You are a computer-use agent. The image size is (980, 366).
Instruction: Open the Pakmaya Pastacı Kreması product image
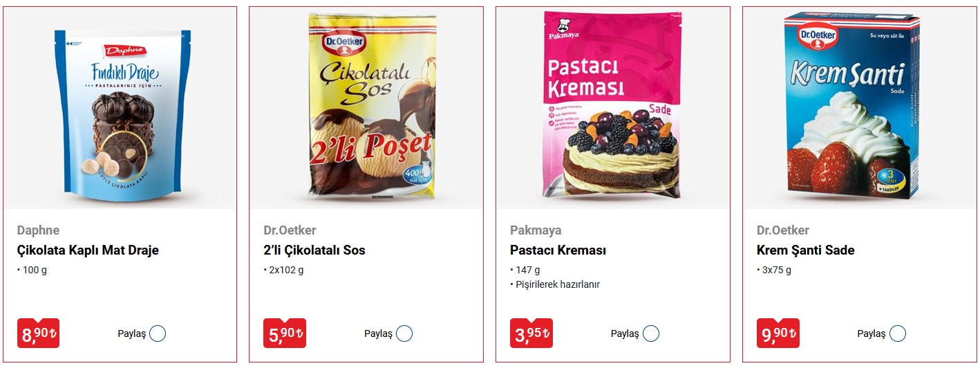(x=613, y=105)
